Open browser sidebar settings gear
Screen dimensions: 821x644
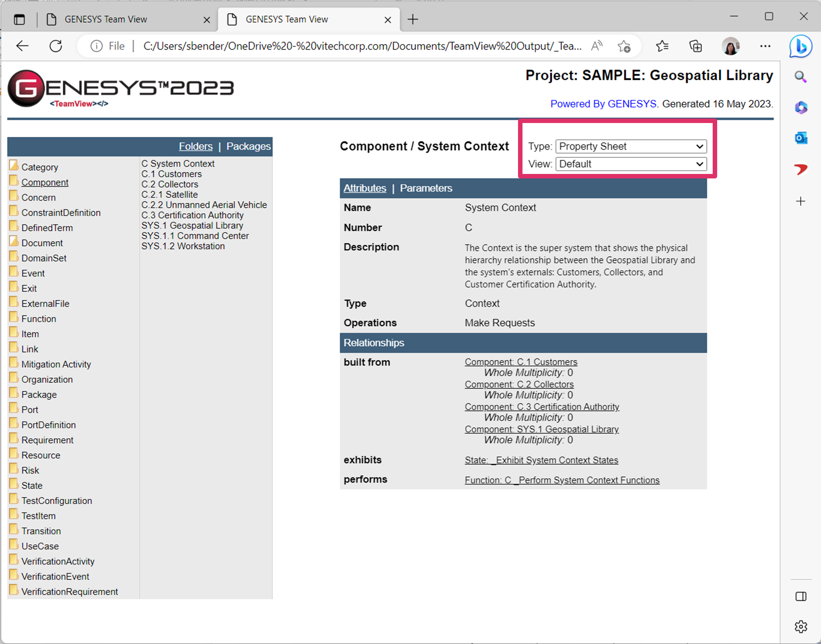(801, 626)
